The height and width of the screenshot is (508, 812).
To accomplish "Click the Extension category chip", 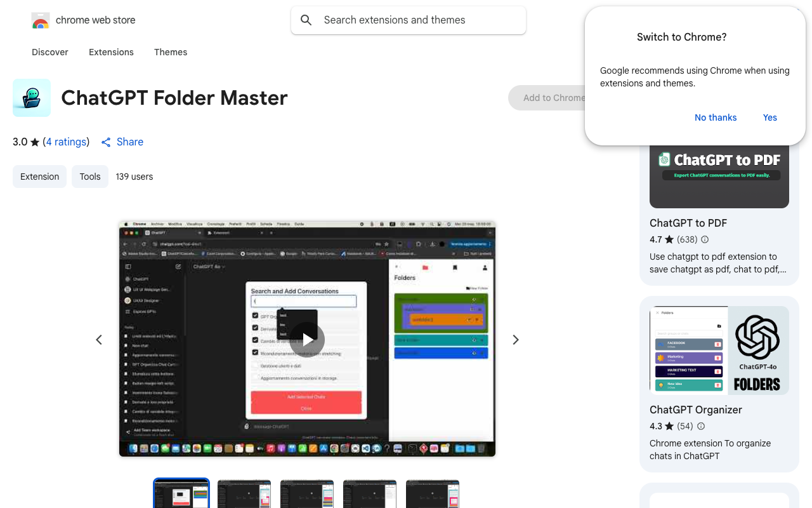I will [39, 177].
